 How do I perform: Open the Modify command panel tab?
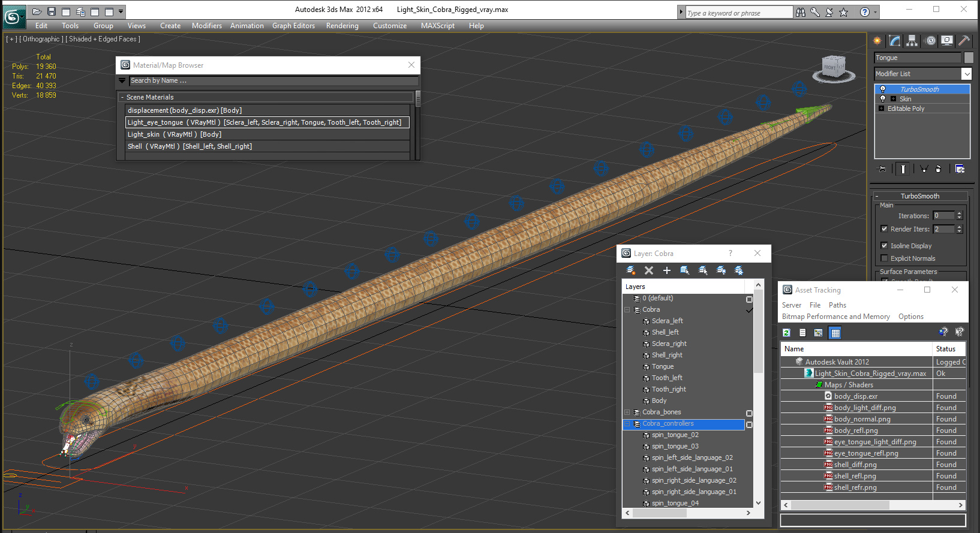coord(895,41)
